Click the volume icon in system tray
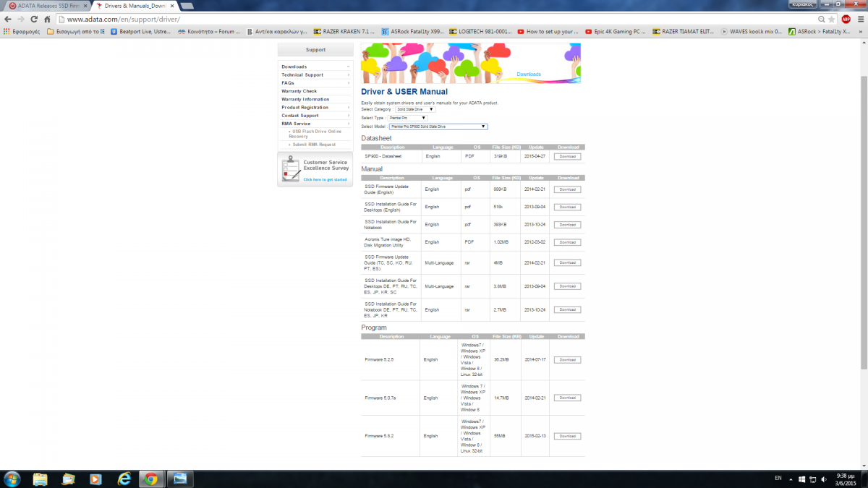Screen dimensions: 868x488 (825, 479)
